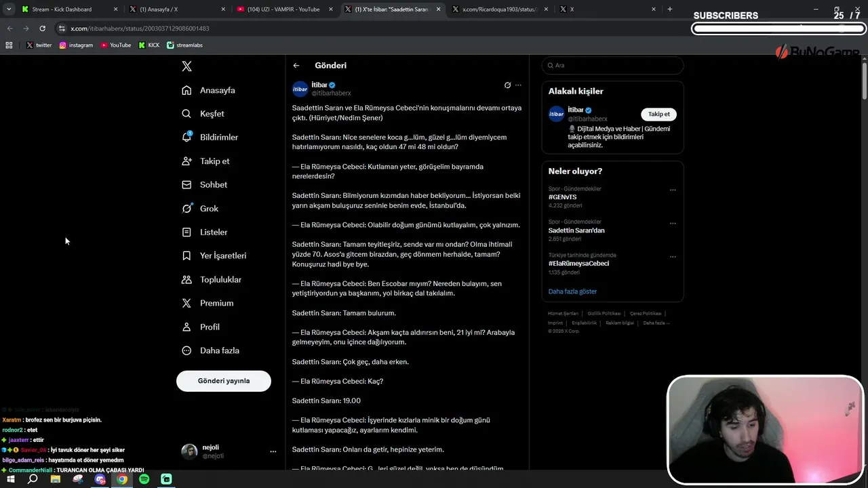Open KICK bookmark in bookmarks bar

tap(149, 45)
